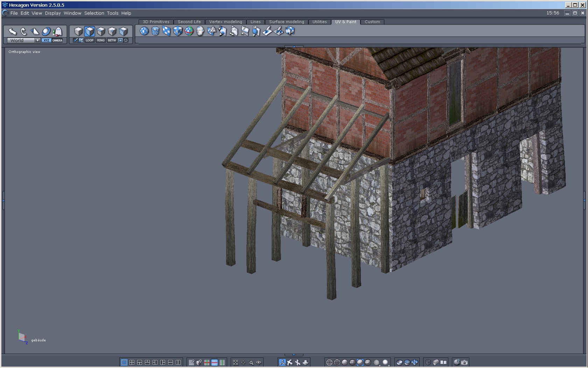Click the cylinder UV mapping icon
Viewport: 588px width, 368px height.
155,31
